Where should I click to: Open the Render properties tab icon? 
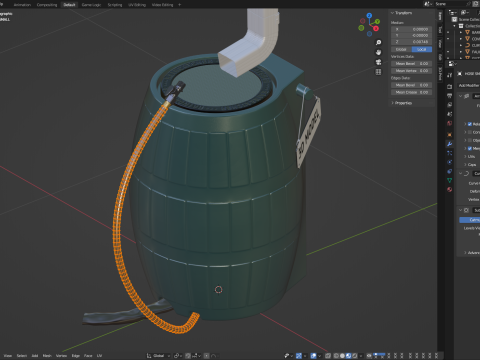pyautogui.click(x=450, y=87)
